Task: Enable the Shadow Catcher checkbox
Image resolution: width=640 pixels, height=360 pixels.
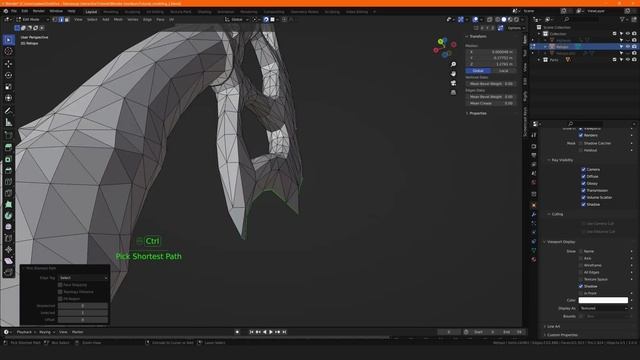Action: [x=581, y=143]
